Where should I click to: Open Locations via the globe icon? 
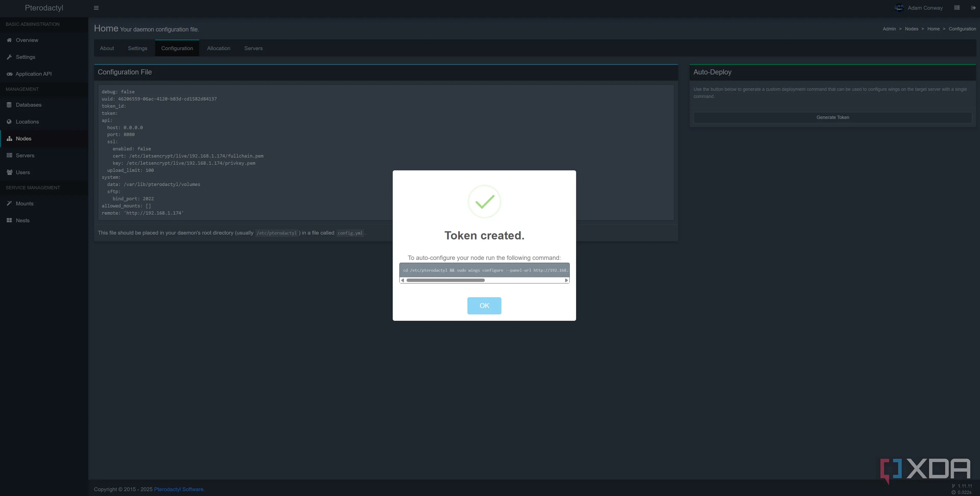pyautogui.click(x=9, y=122)
